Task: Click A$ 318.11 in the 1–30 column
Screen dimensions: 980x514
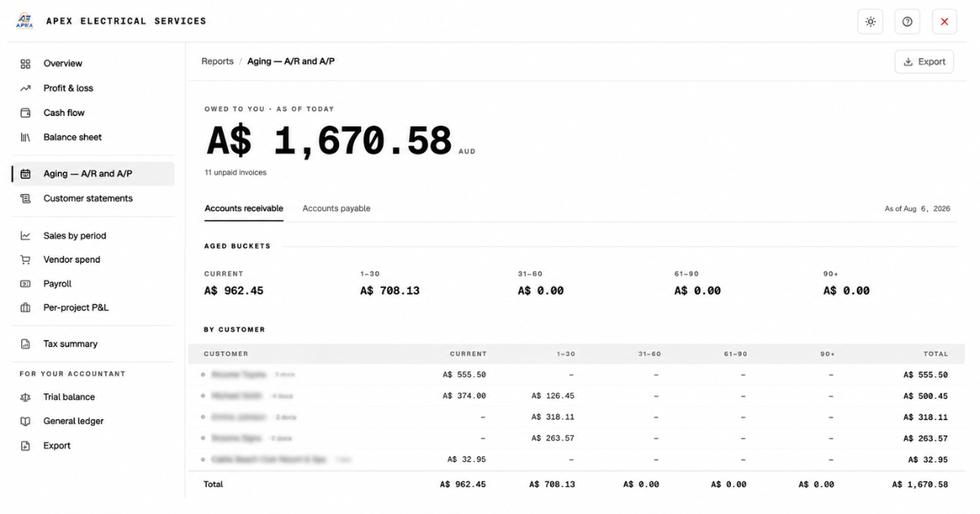Action: click(553, 417)
